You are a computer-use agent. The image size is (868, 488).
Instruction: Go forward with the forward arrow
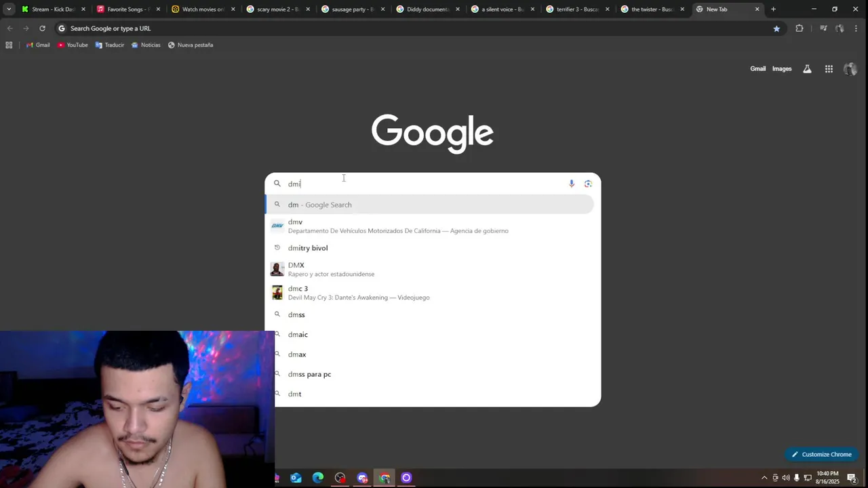(x=26, y=28)
